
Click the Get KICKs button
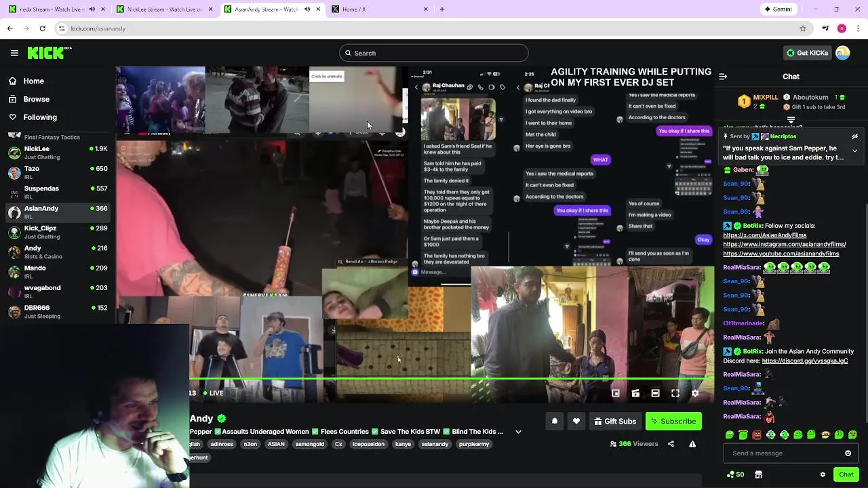[x=807, y=53]
